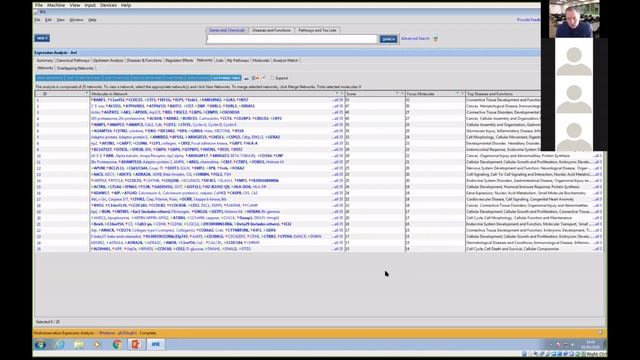Open PowerPoint from the taskbar
This screenshot has height=360, width=640.
tap(136, 345)
